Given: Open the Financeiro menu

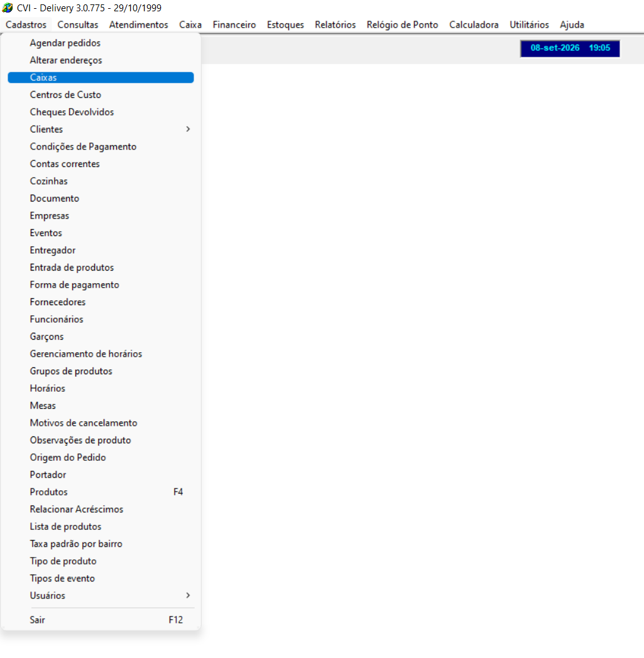Looking at the screenshot, I should point(234,24).
